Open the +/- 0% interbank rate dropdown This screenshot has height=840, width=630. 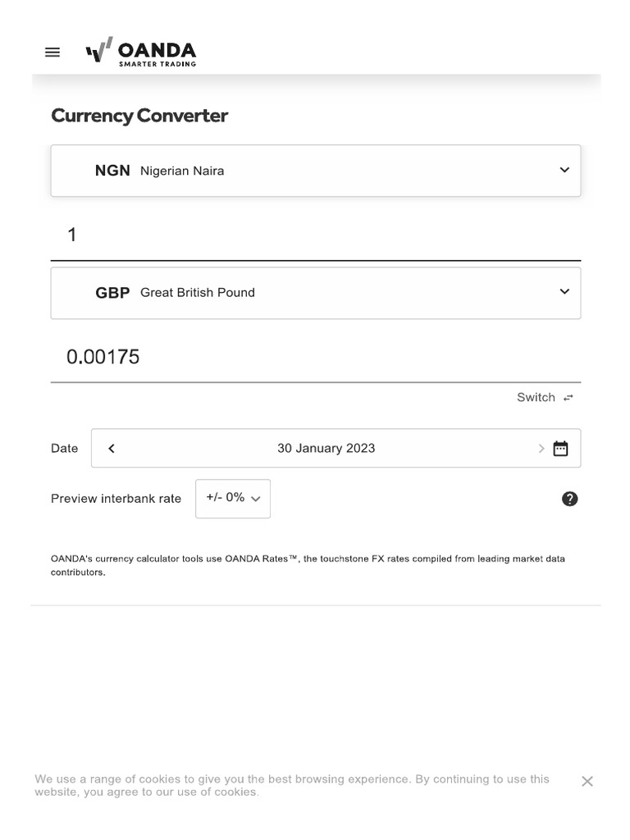click(233, 498)
